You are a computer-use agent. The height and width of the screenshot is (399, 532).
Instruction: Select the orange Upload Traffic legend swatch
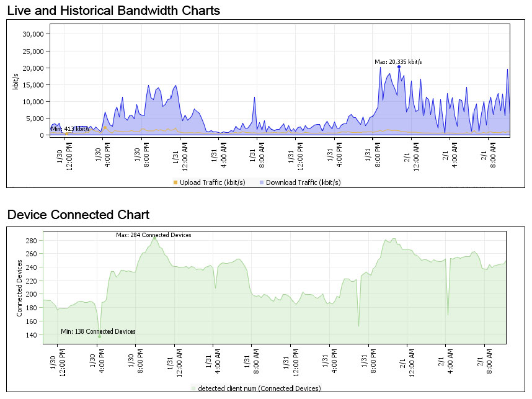click(x=175, y=182)
